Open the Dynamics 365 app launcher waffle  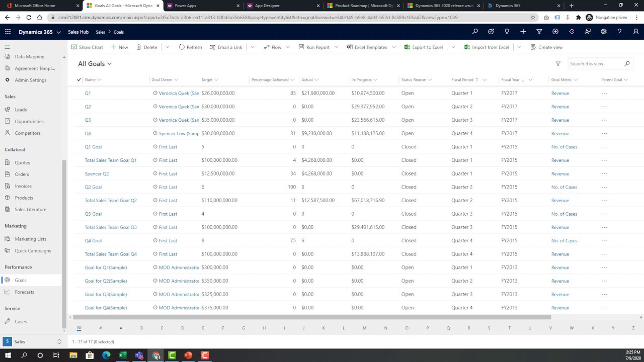8,32
